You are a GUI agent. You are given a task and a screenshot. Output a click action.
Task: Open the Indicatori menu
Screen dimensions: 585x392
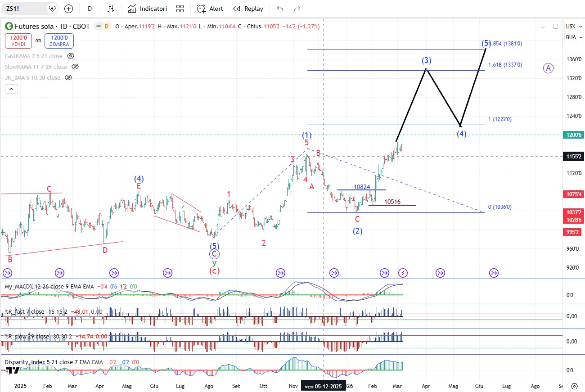point(147,9)
